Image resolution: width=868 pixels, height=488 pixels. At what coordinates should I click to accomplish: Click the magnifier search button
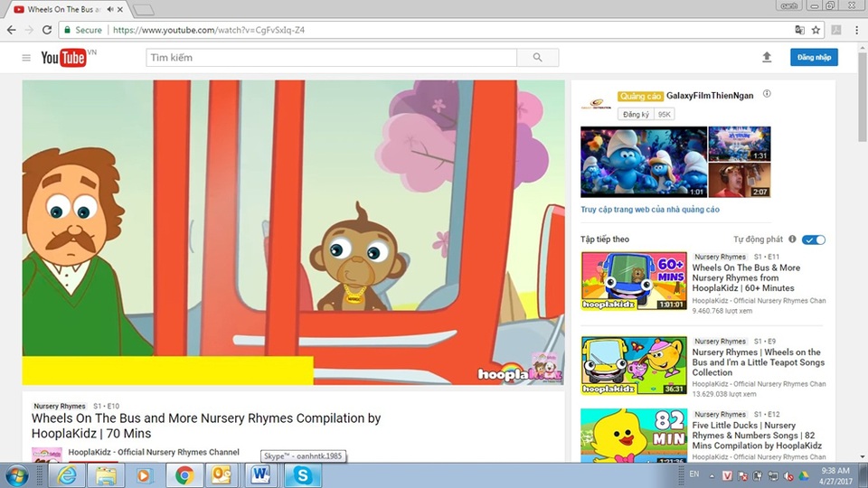click(x=537, y=58)
